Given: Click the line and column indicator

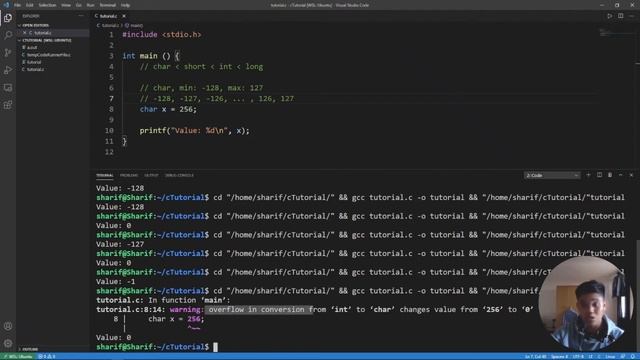Looking at the screenshot, I should [x=536, y=356].
